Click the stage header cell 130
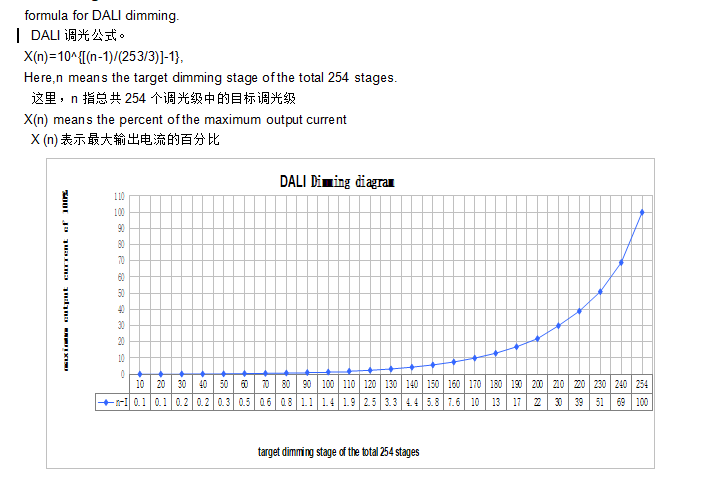The image size is (712, 496). tap(391, 384)
